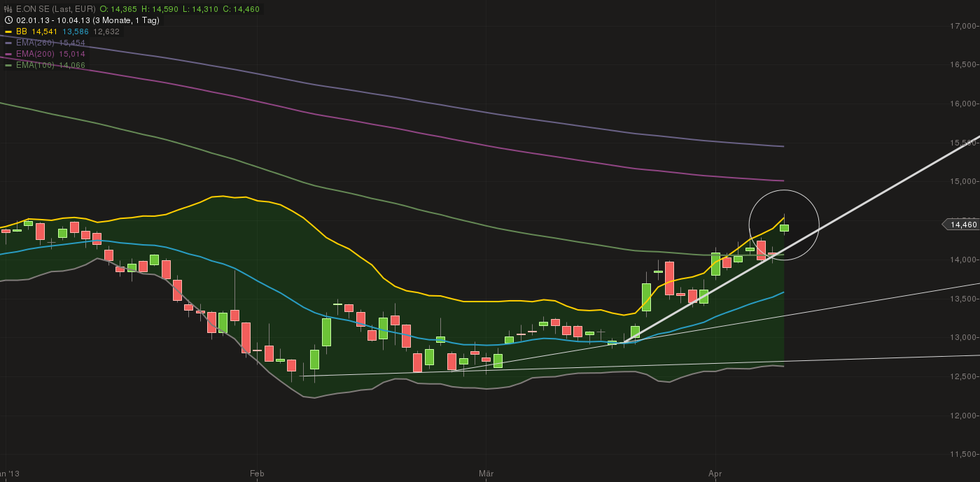
Task: Click the 17,000 price axis label
Action: click(x=962, y=26)
